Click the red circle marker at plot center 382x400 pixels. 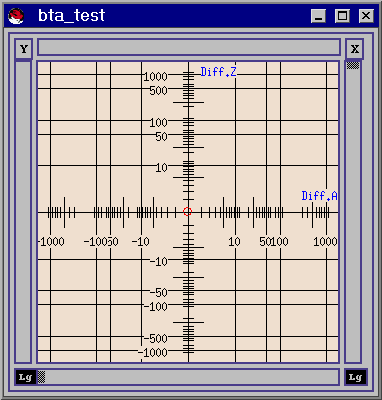pyautogui.click(x=187, y=211)
